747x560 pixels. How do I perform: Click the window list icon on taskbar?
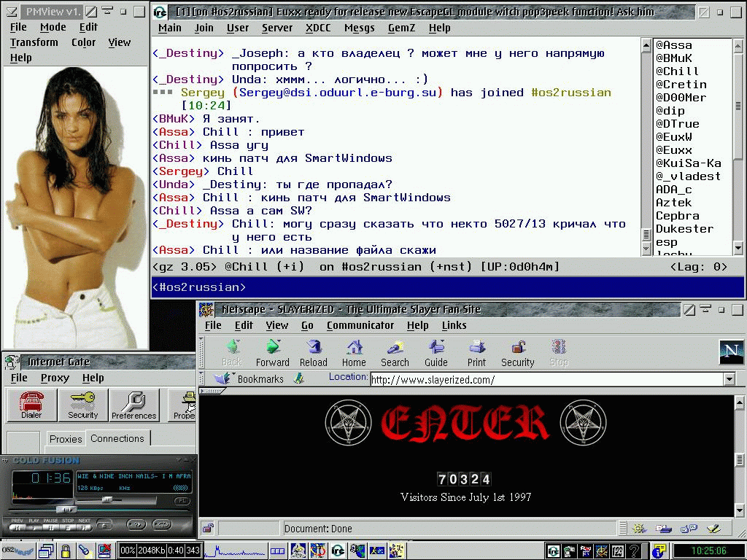click(x=46, y=551)
